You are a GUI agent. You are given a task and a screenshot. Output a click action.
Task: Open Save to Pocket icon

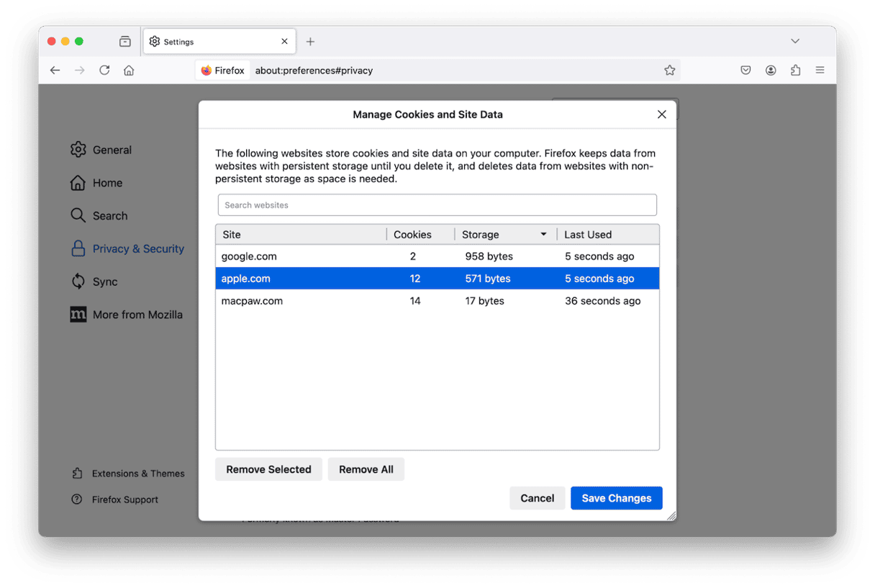746,71
